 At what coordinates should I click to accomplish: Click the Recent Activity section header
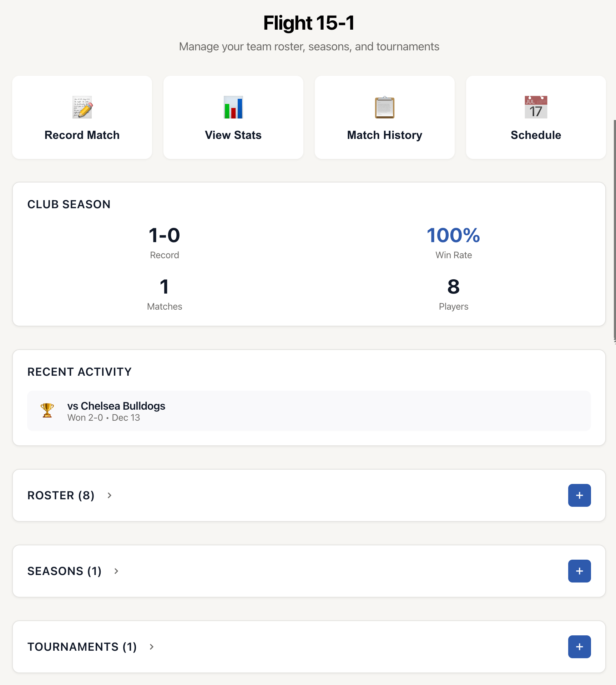tap(79, 371)
